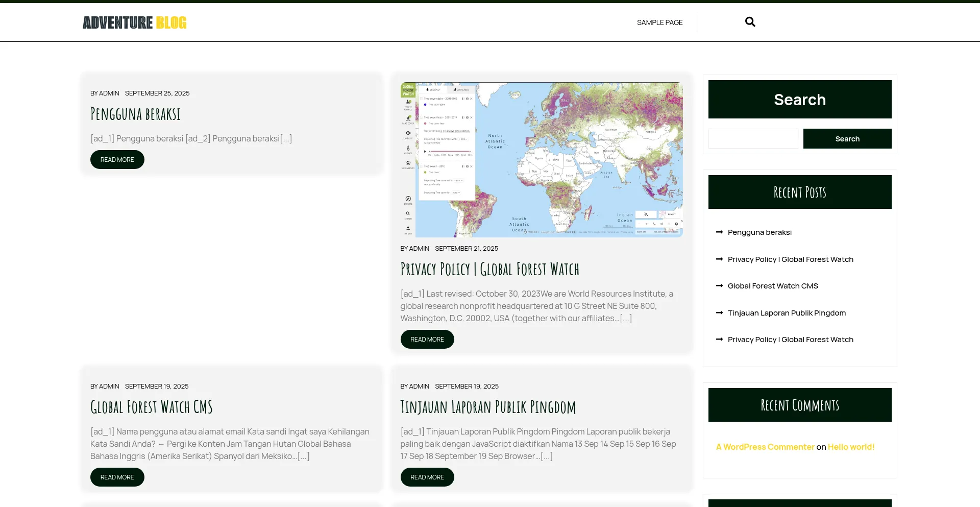Open the Pengguna beraksi post title
This screenshot has height=507, width=980.
135,114
